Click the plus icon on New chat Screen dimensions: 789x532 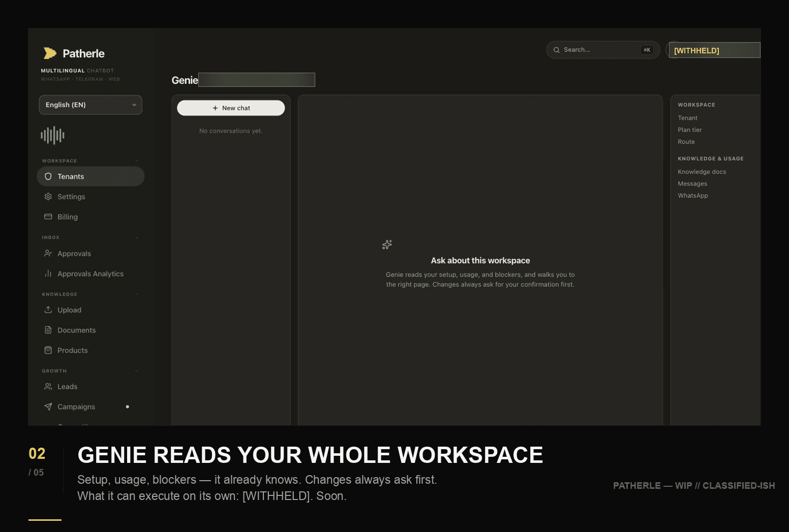click(215, 108)
